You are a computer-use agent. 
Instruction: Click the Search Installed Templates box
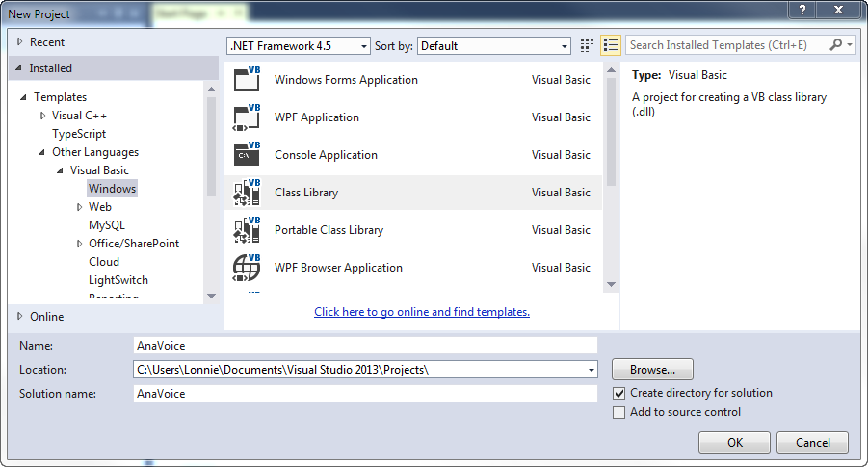[726, 45]
